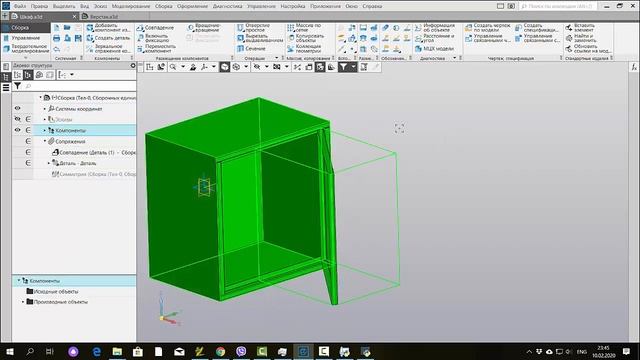Click Копировать объекты command
Viewport: 640px width, 360px height.
(x=306, y=38)
